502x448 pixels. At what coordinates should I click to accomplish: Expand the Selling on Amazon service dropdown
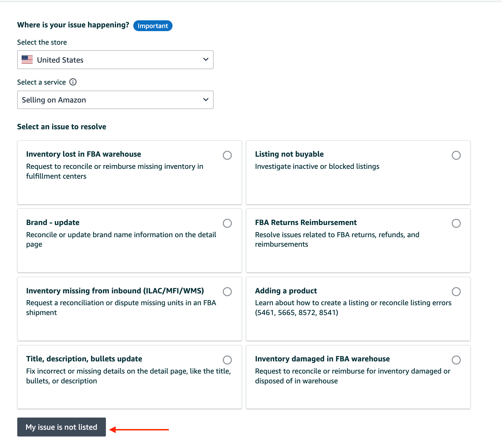[x=206, y=100]
